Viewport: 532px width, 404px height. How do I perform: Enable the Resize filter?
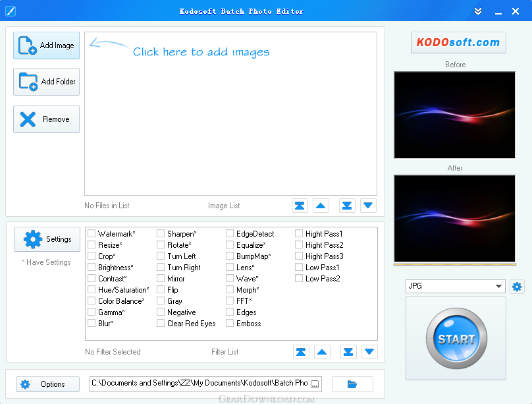pyautogui.click(x=92, y=245)
